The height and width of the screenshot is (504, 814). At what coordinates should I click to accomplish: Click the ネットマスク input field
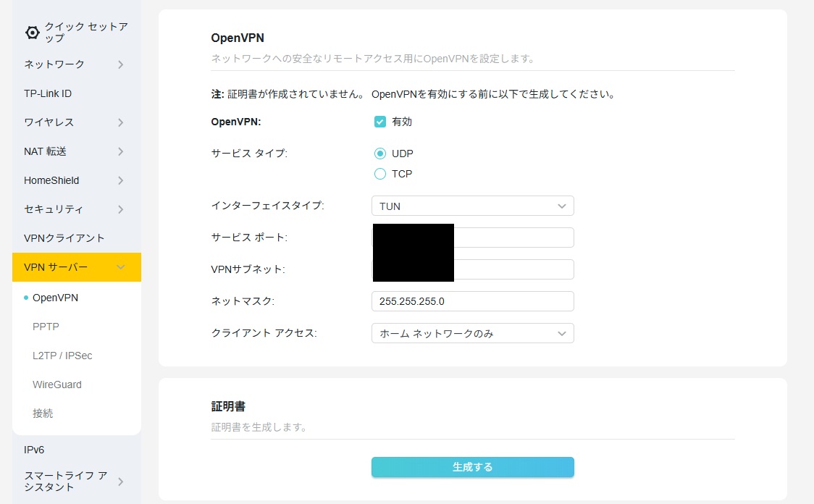472,301
